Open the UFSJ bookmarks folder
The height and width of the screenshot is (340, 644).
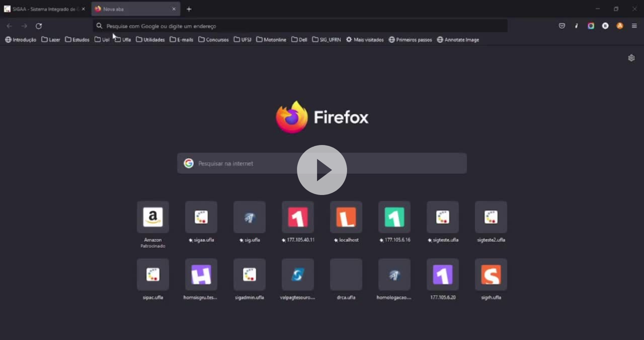pyautogui.click(x=242, y=40)
